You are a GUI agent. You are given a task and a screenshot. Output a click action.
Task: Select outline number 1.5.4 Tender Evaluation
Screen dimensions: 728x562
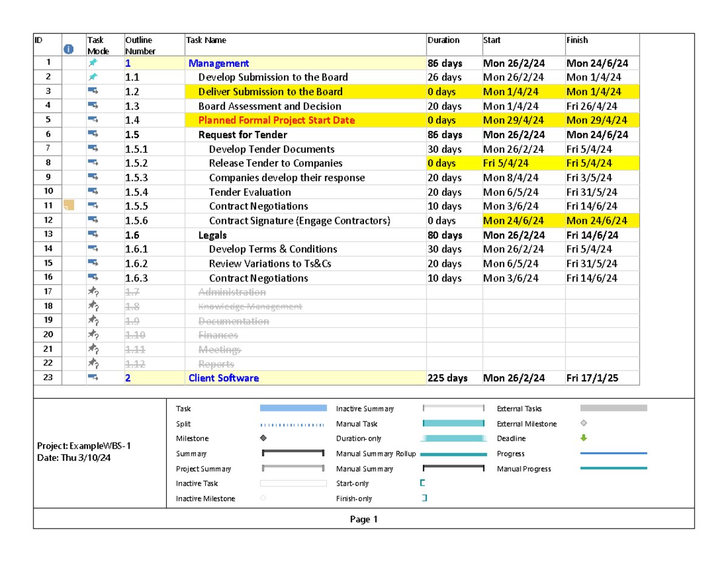point(250,192)
